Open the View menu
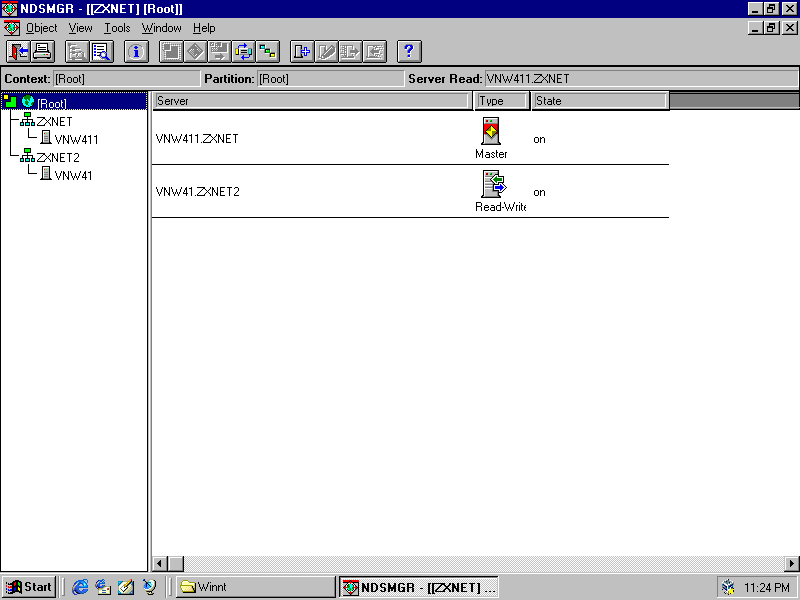The width and height of the screenshot is (800, 600). coord(81,28)
